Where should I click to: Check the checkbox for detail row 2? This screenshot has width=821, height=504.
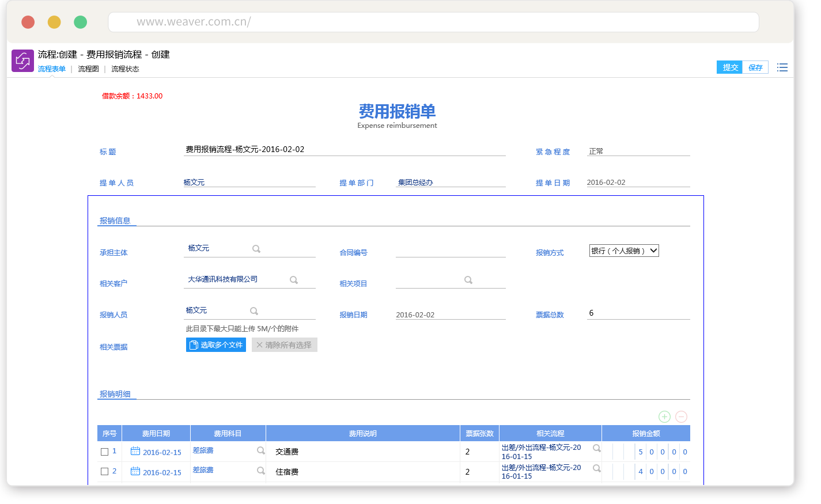105,472
